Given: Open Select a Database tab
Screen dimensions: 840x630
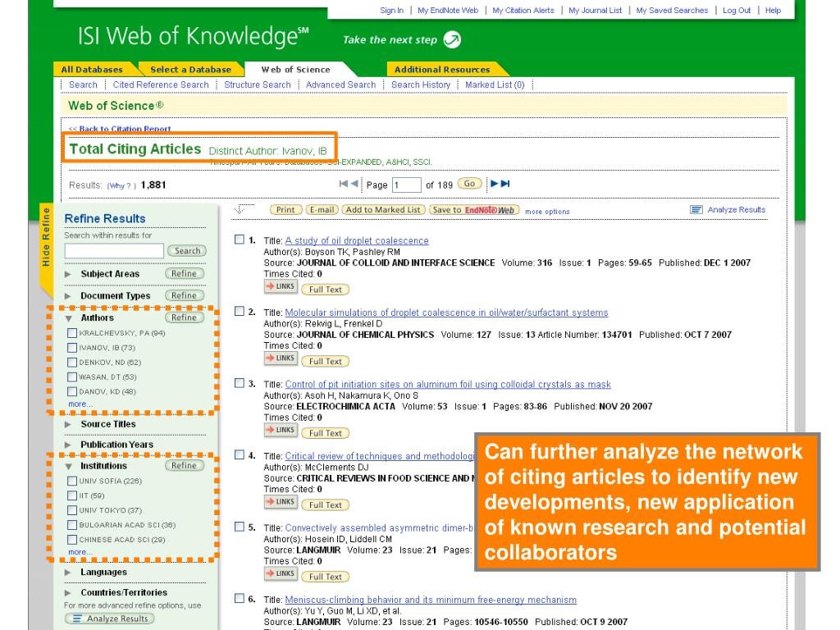Looking at the screenshot, I should 190,70.
